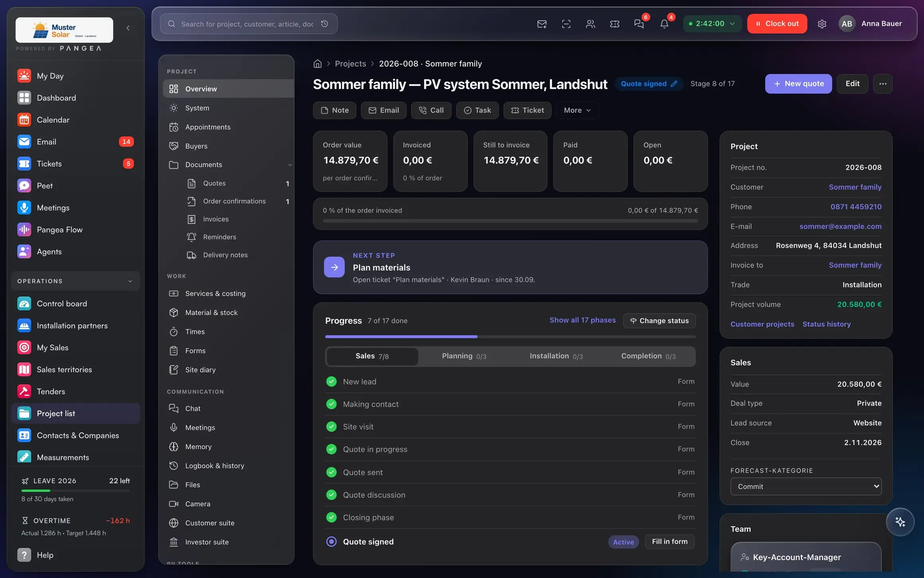The height and width of the screenshot is (578, 924).
Task: Click the Clock out button
Action: [x=777, y=24]
